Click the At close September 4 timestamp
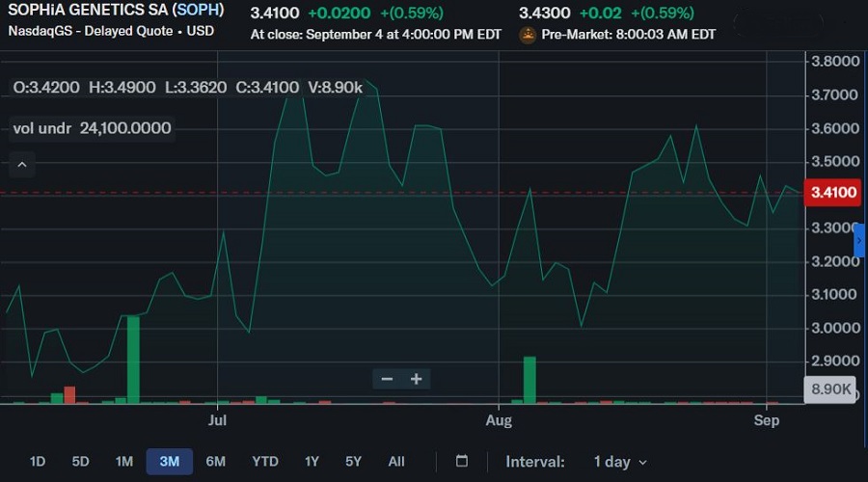Image resolution: width=868 pixels, height=482 pixels. click(x=376, y=35)
